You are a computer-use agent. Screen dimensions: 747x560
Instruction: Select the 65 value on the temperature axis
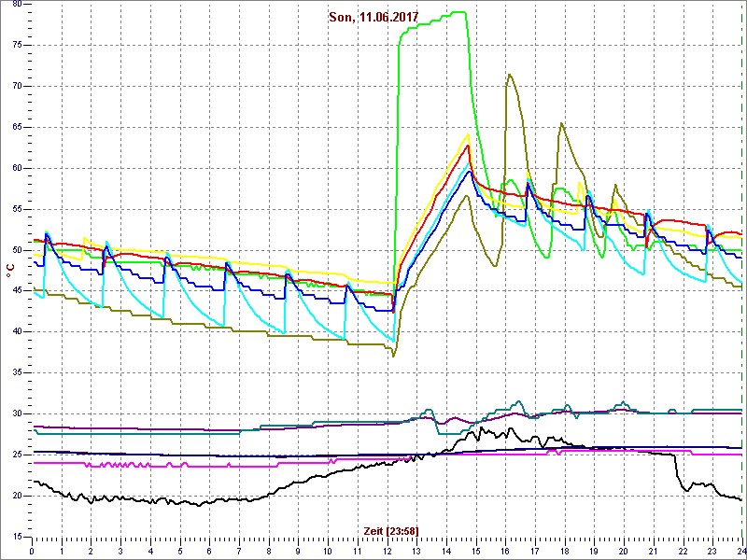[x=17, y=128]
